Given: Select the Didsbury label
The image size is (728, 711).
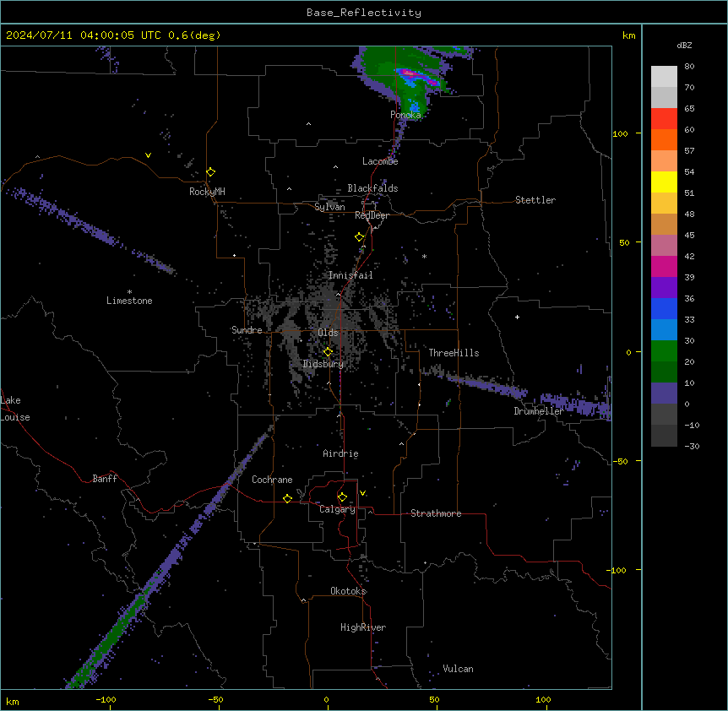Looking at the screenshot, I should tap(323, 364).
